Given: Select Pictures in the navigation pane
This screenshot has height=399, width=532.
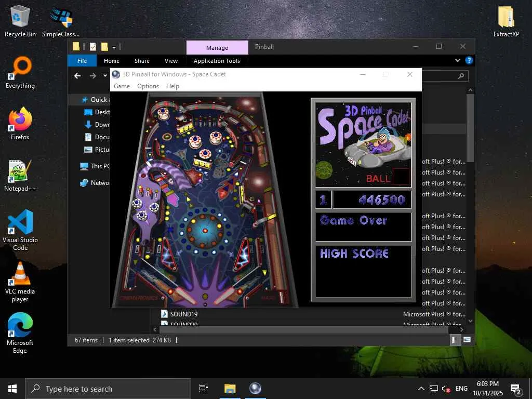Looking at the screenshot, I should click(97, 149).
